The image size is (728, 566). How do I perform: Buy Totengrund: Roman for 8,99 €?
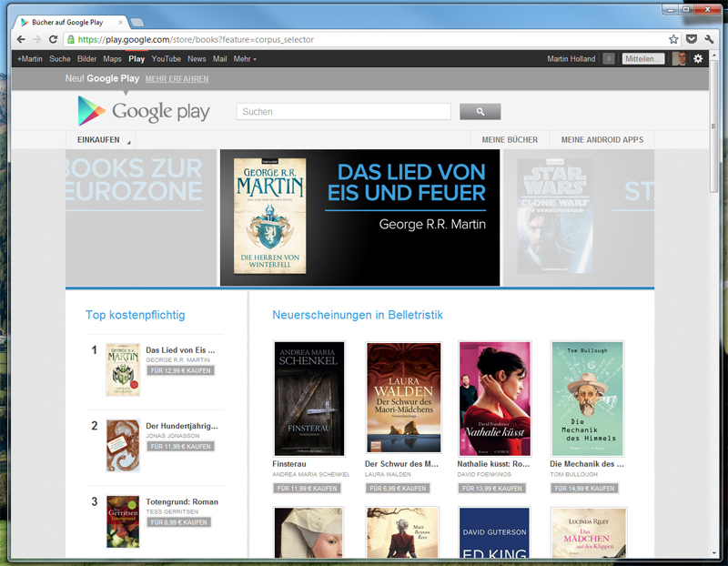point(178,522)
